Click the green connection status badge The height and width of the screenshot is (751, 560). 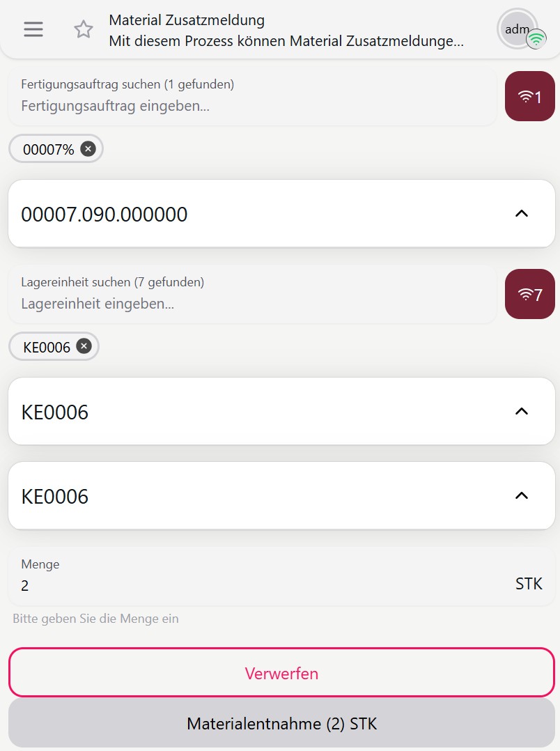point(536,40)
